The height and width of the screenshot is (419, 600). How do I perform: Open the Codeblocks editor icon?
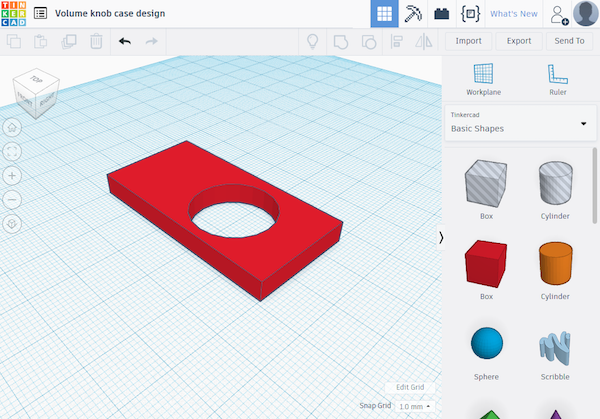click(469, 14)
